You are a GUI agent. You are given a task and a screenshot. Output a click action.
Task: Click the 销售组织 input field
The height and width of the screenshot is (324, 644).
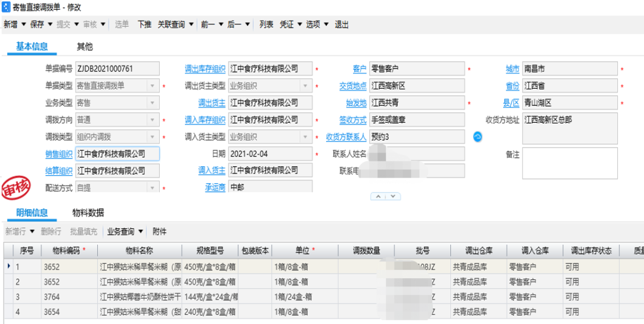tap(117, 154)
